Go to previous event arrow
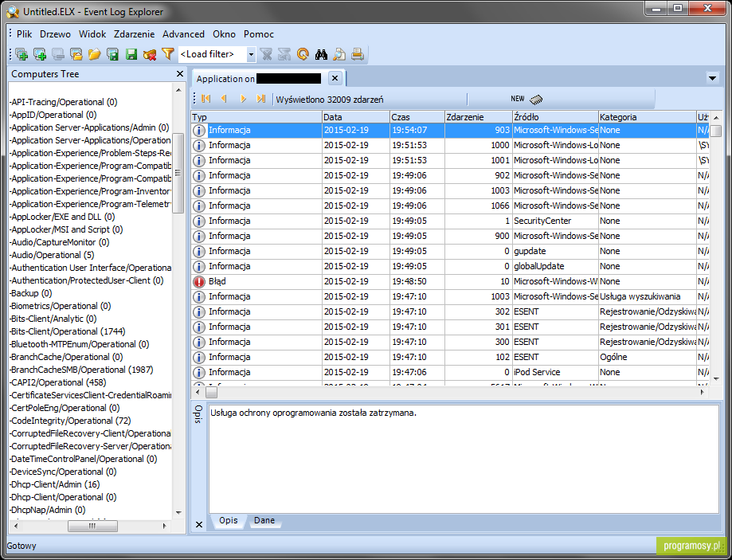The width and height of the screenshot is (732, 560). pos(224,99)
